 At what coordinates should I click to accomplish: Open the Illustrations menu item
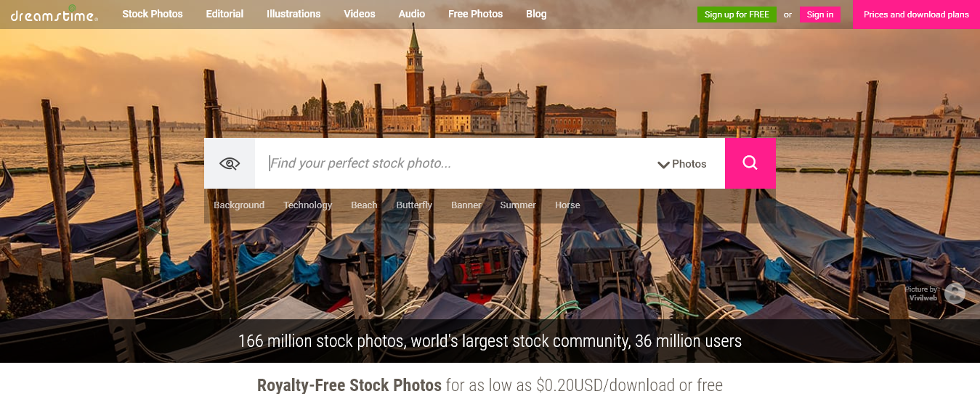click(293, 14)
